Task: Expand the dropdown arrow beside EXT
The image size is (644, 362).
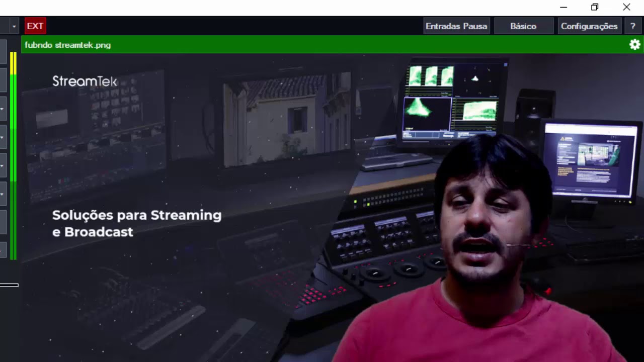Action: pyautogui.click(x=14, y=26)
